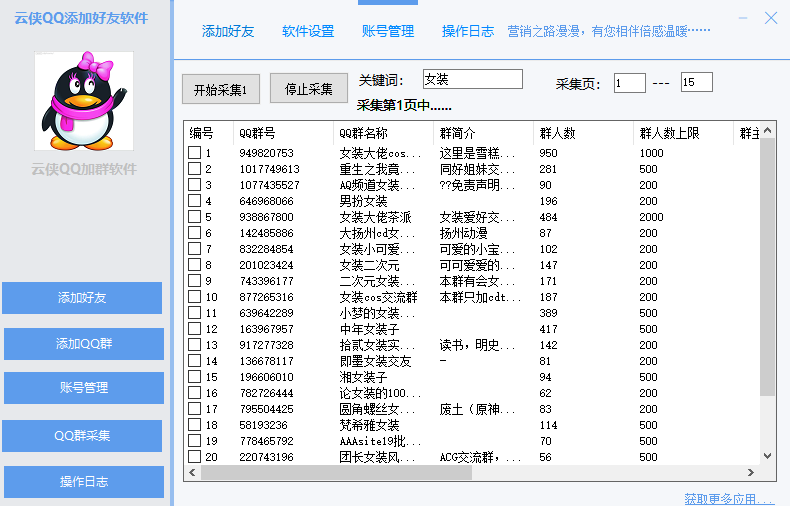Click the QQ penguin logo image

(84, 101)
